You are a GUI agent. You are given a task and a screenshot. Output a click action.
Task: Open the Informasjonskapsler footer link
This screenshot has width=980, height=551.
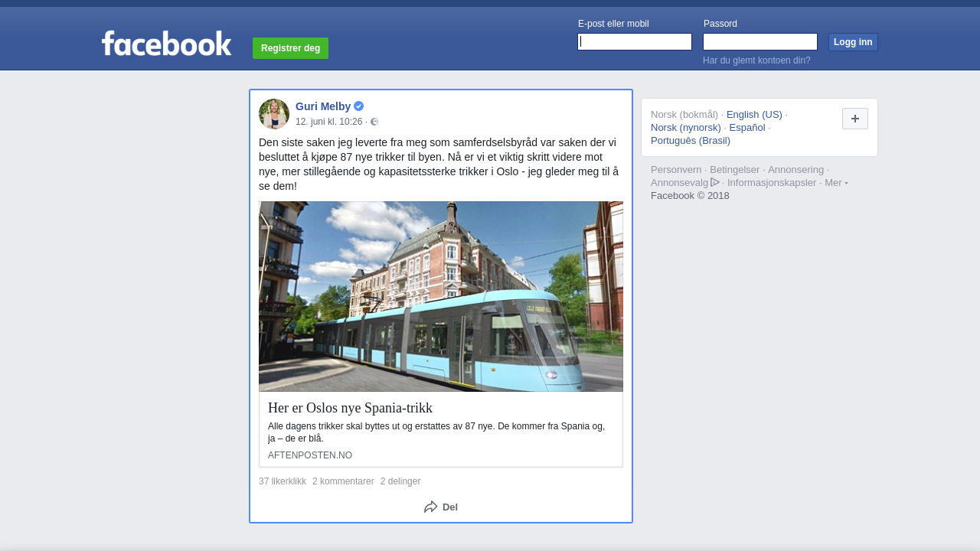(772, 183)
